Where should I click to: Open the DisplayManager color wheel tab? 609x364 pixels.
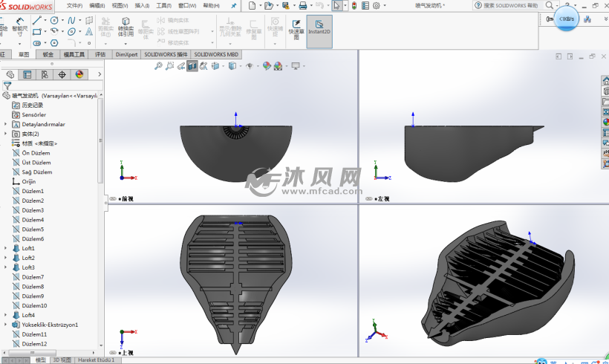coord(79,74)
